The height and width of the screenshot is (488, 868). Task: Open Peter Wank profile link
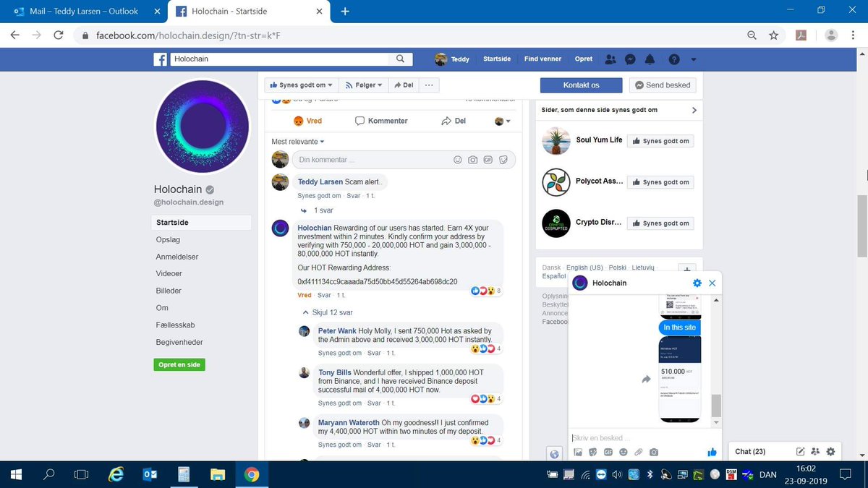[x=336, y=331]
